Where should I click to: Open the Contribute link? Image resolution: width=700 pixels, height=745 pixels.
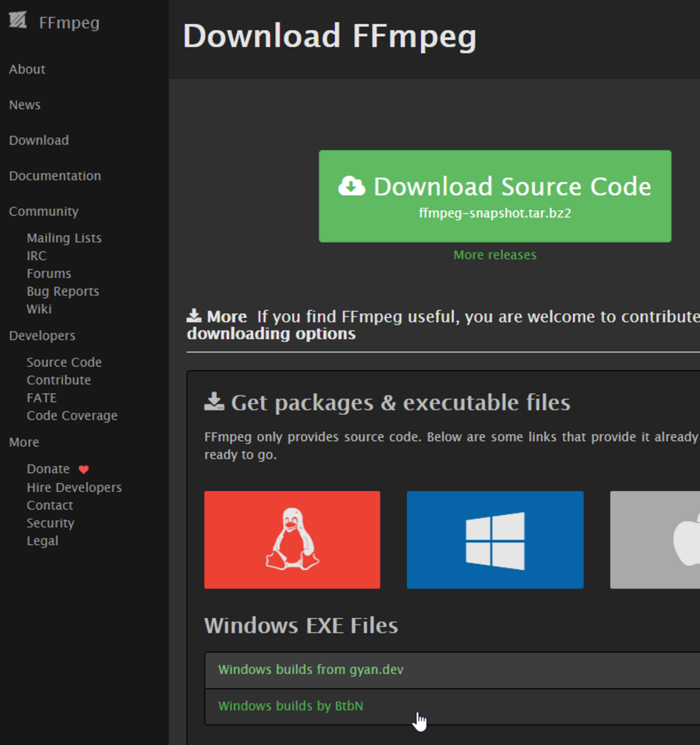click(59, 380)
